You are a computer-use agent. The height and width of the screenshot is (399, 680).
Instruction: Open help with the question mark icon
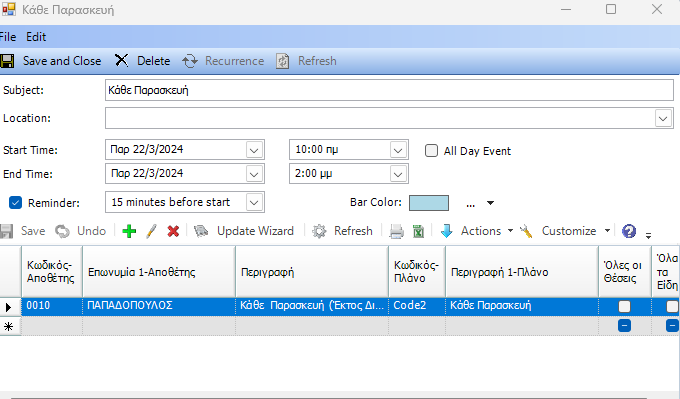[x=629, y=231]
